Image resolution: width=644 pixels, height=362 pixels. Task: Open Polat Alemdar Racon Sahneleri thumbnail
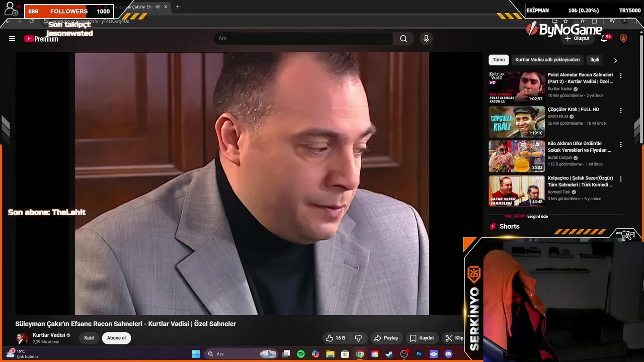[517, 87]
